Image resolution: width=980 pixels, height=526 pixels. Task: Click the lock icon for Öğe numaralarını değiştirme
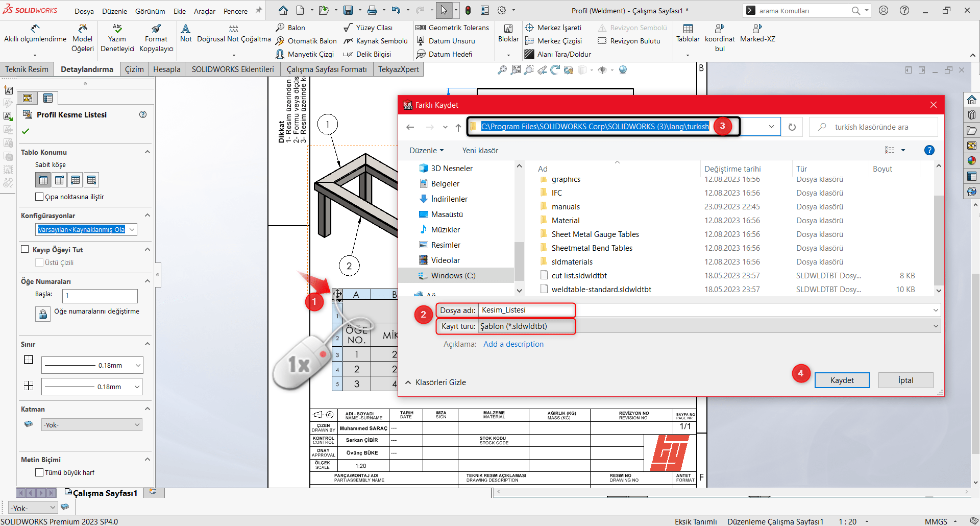tap(43, 314)
